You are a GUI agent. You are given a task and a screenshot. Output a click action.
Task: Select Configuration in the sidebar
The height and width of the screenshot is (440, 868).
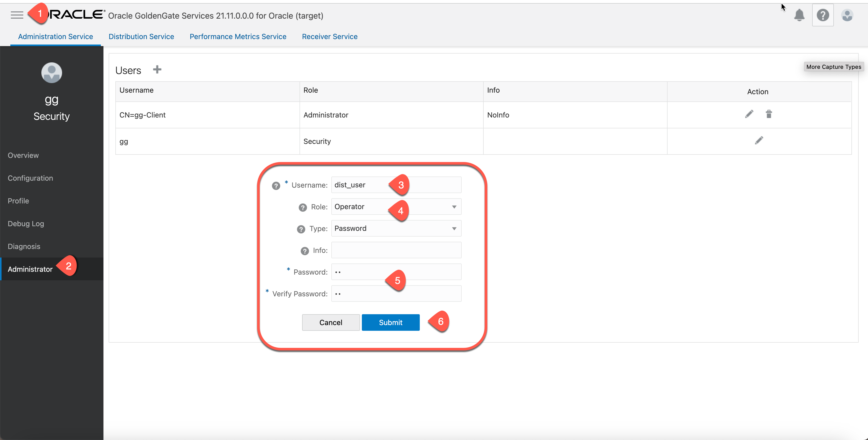(x=30, y=178)
